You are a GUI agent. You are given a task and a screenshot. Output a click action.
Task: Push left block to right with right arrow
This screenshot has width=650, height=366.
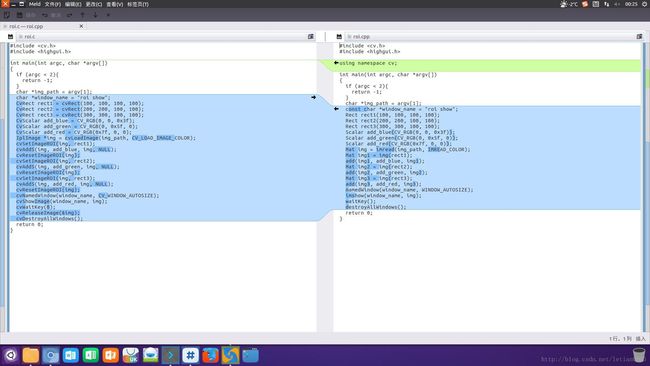tap(313, 97)
